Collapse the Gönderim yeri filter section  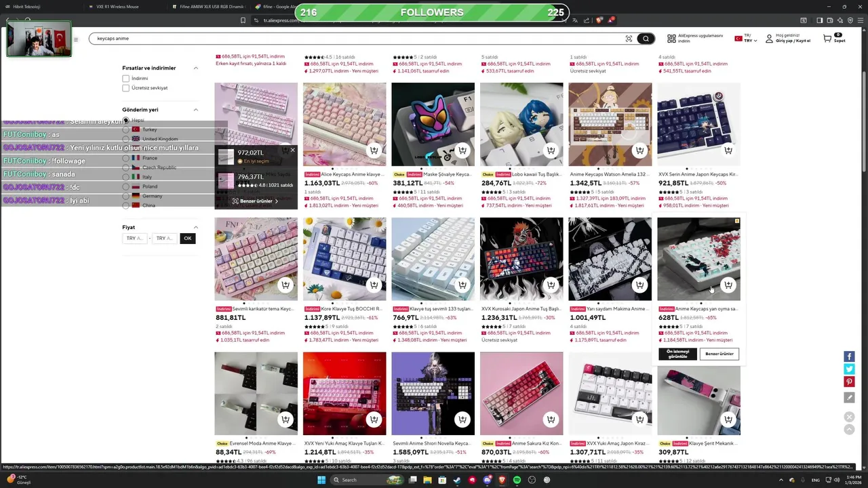[x=196, y=110]
